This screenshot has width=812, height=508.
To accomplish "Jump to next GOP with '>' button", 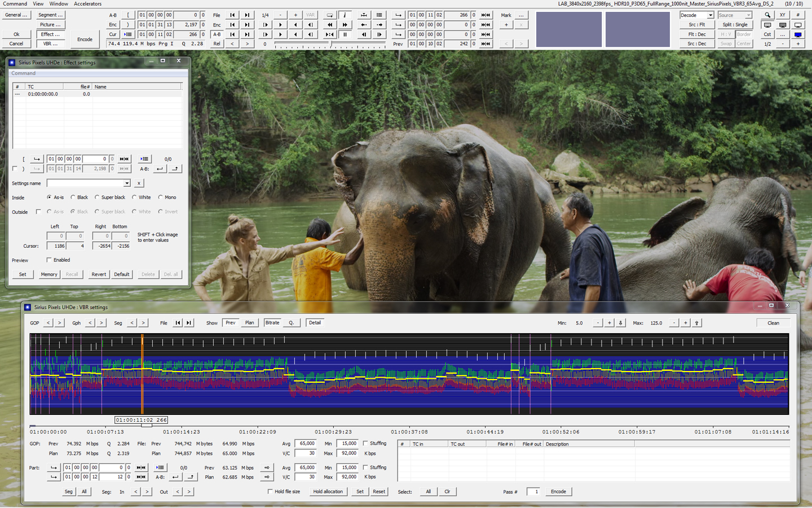I will point(59,323).
